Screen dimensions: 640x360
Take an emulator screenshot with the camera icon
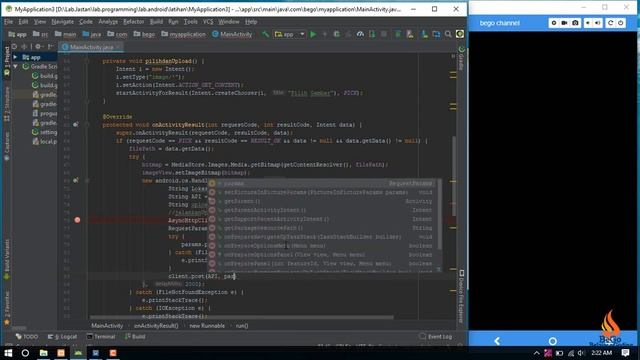575,23
